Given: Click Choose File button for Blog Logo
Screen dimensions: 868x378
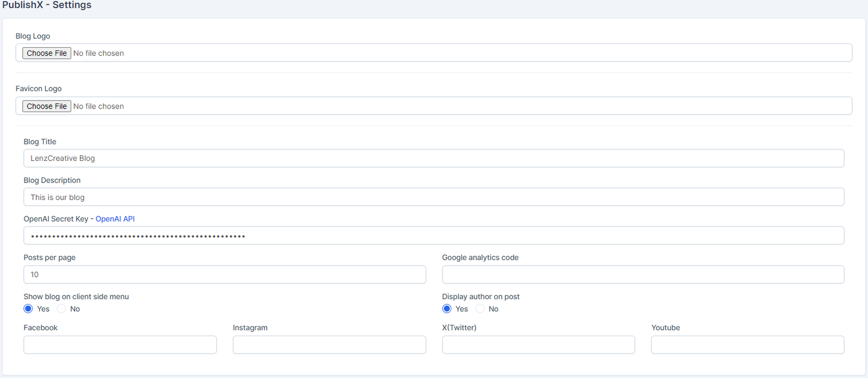Looking at the screenshot, I should [47, 53].
